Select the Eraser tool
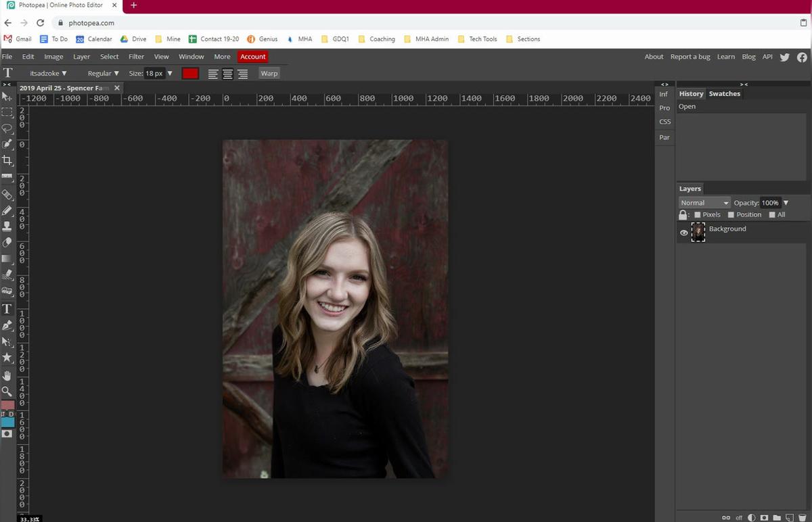This screenshot has height=522, width=812. (7, 243)
